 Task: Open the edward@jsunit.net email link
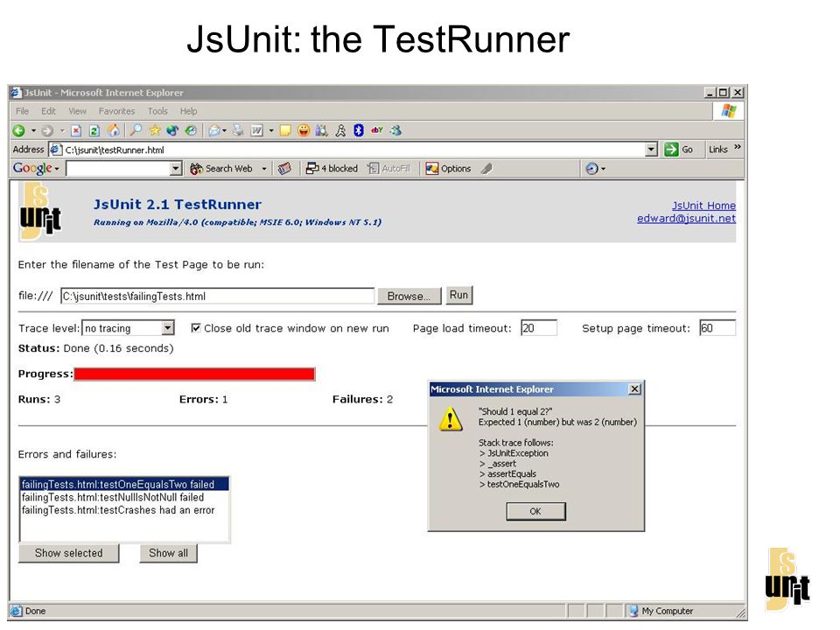coord(686,218)
